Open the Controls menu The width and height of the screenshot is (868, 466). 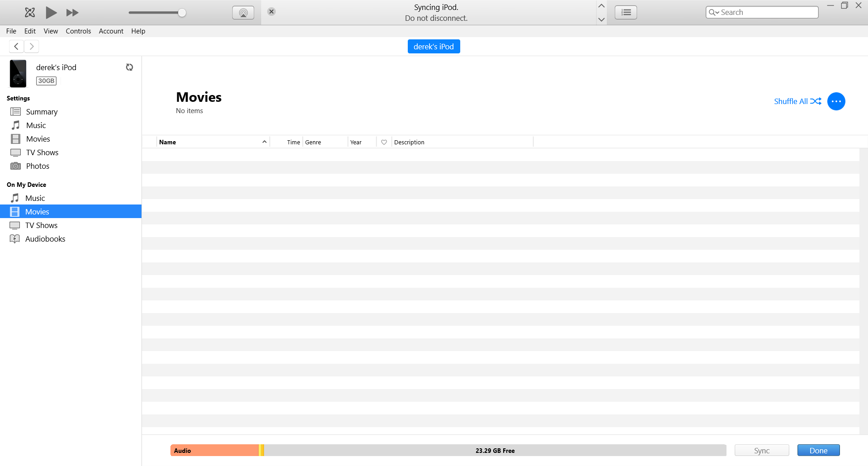tap(78, 31)
